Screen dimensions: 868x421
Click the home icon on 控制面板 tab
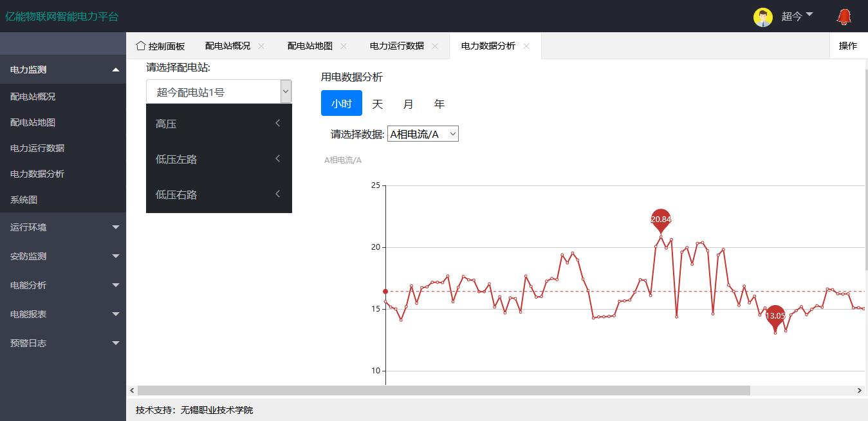pos(140,46)
